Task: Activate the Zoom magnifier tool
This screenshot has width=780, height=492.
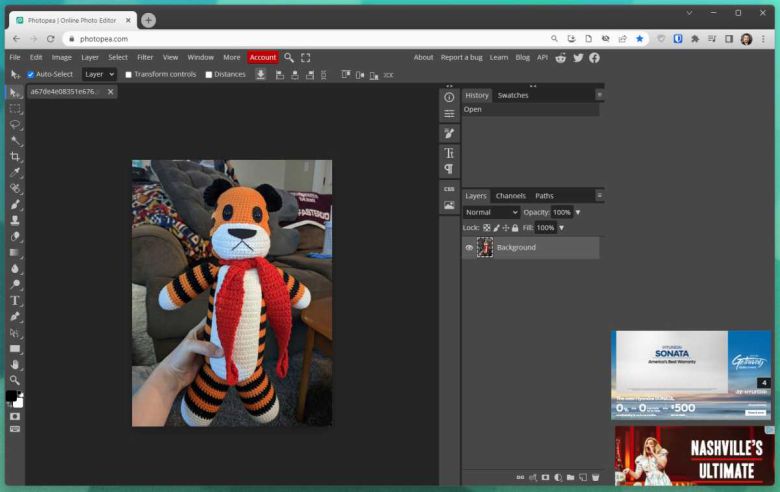Action: [x=15, y=380]
